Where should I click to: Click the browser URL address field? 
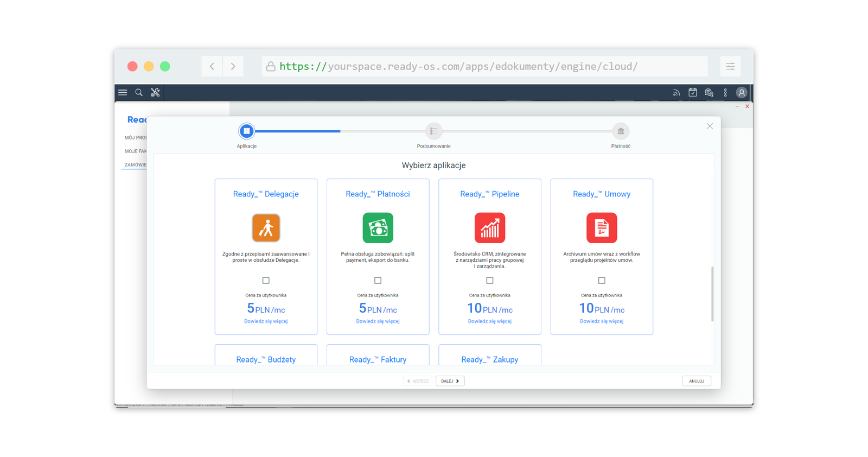tap(485, 66)
